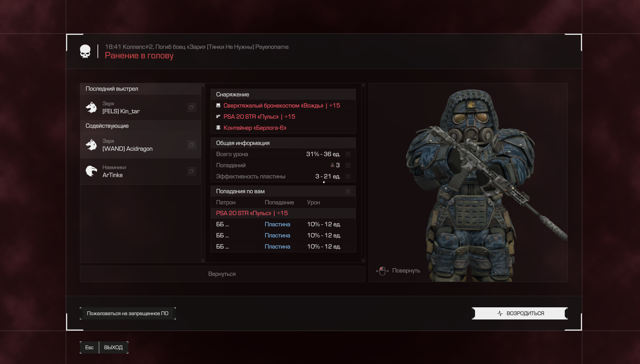Click the wolf faction icon beside Kin_tar
640x364 pixels.
[91, 108]
